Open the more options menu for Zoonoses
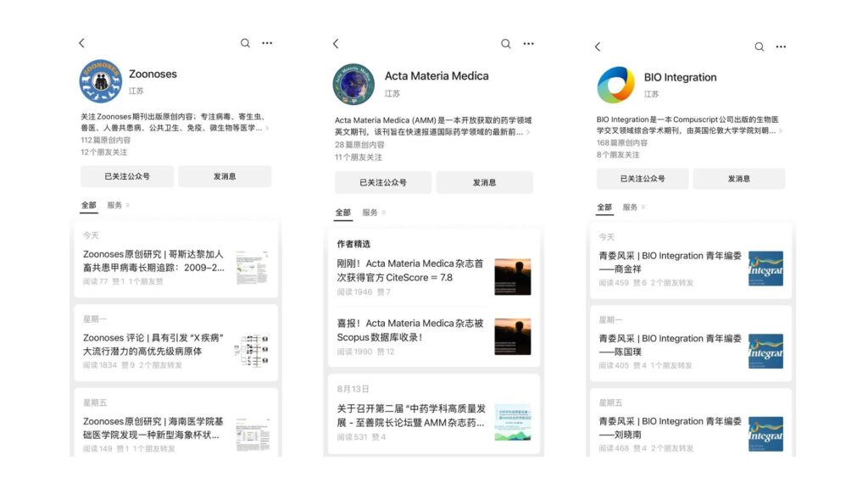Image resolution: width=868 pixels, height=488 pixels. [x=267, y=43]
